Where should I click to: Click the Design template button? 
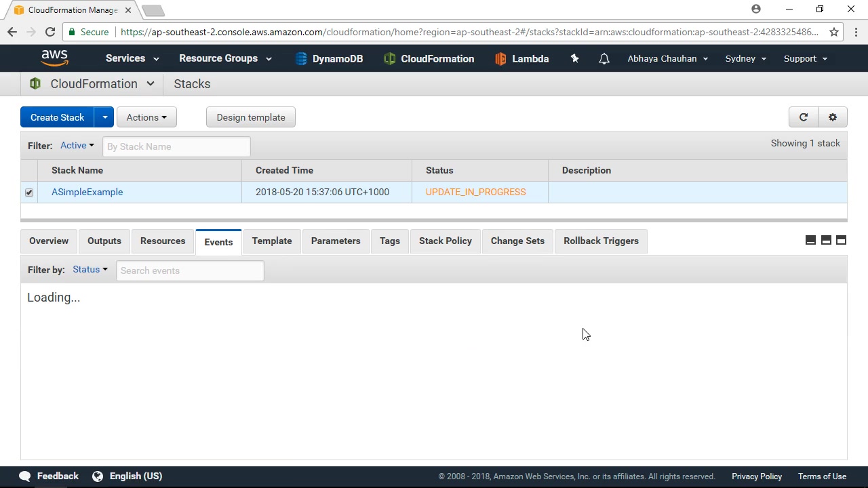pyautogui.click(x=251, y=117)
